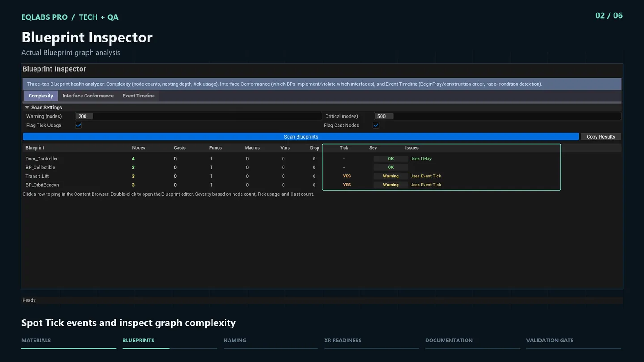
Task: Click the Sev column header
Action: click(373, 148)
